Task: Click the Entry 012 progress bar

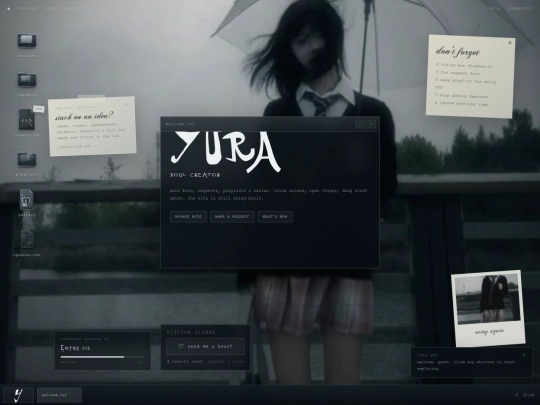Action: (102, 357)
